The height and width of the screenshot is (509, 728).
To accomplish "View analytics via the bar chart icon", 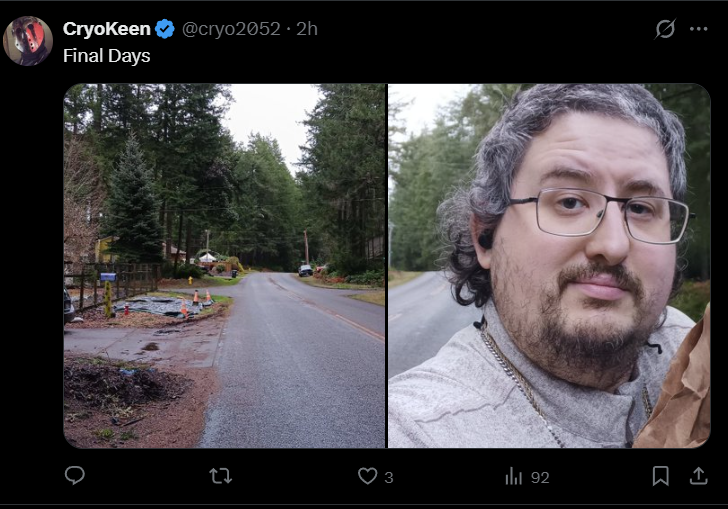I will pos(514,476).
